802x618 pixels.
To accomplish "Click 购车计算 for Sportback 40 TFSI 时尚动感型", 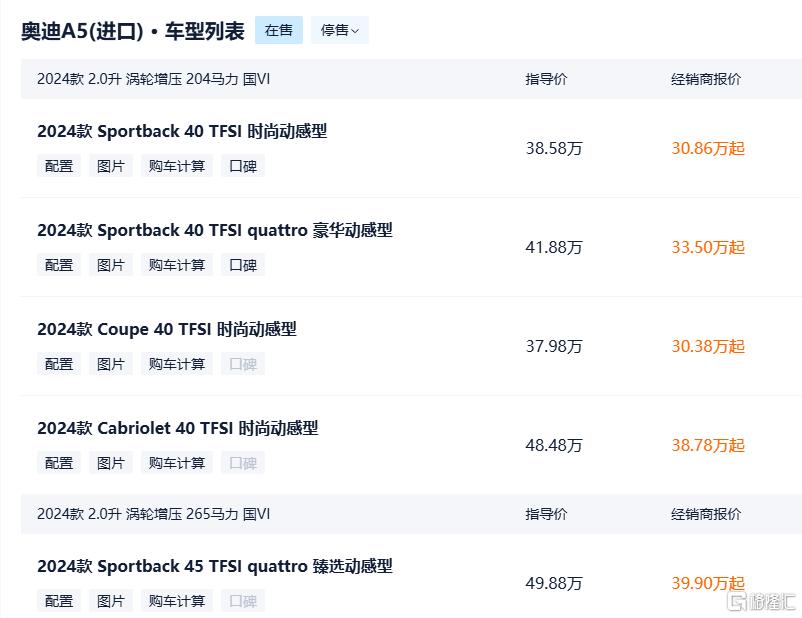I will [x=177, y=166].
